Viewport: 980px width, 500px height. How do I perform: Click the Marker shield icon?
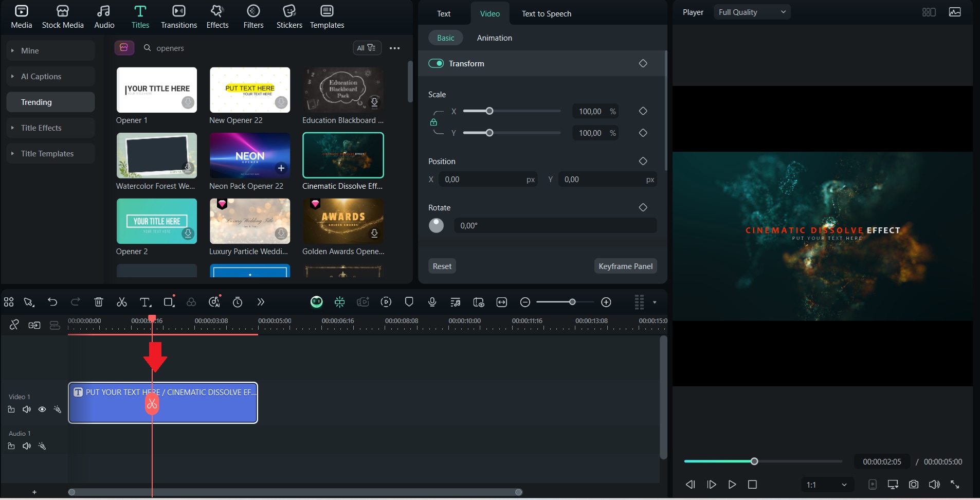tap(409, 302)
